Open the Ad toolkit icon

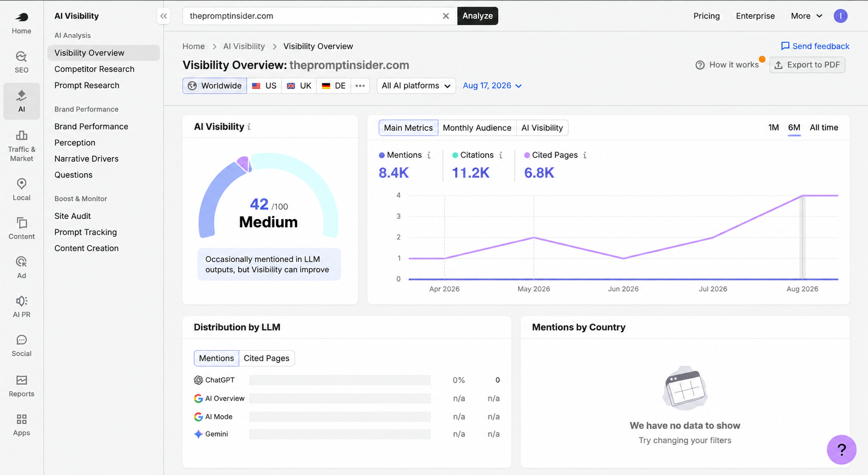(22, 267)
